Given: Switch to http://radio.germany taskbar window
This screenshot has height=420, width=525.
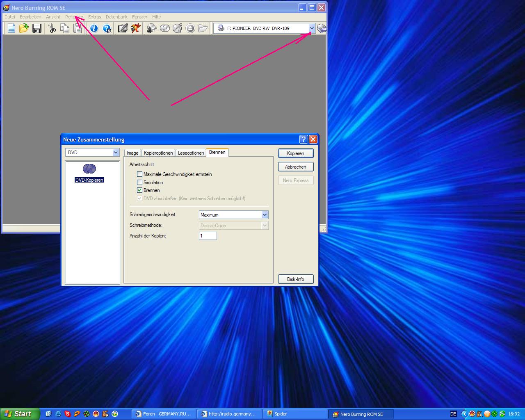Looking at the screenshot, I should coord(229,414).
